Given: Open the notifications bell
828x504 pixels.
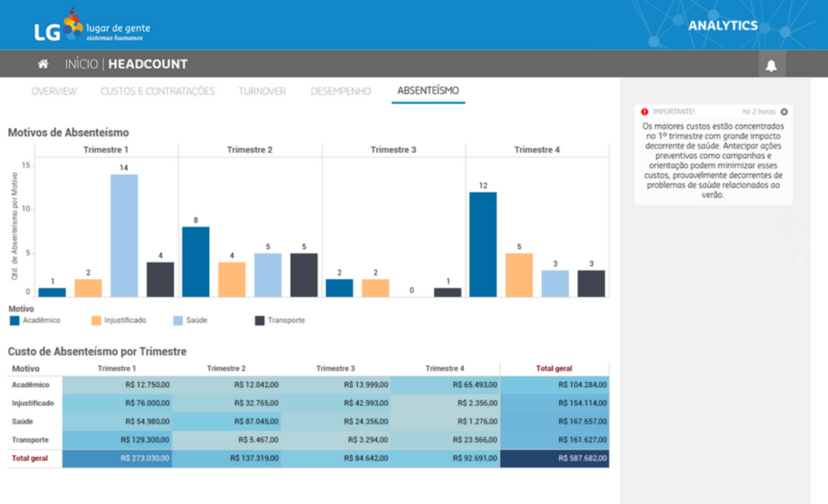Looking at the screenshot, I should pos(773,64).
